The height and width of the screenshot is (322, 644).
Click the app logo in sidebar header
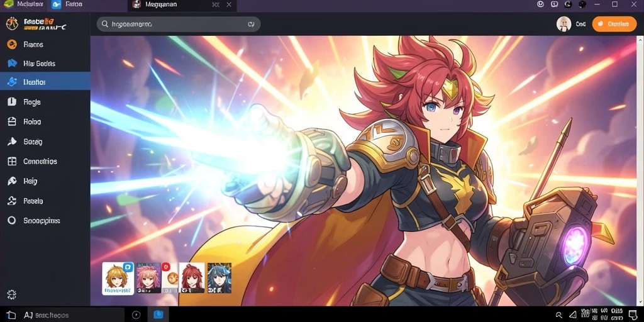coord(12,24)
